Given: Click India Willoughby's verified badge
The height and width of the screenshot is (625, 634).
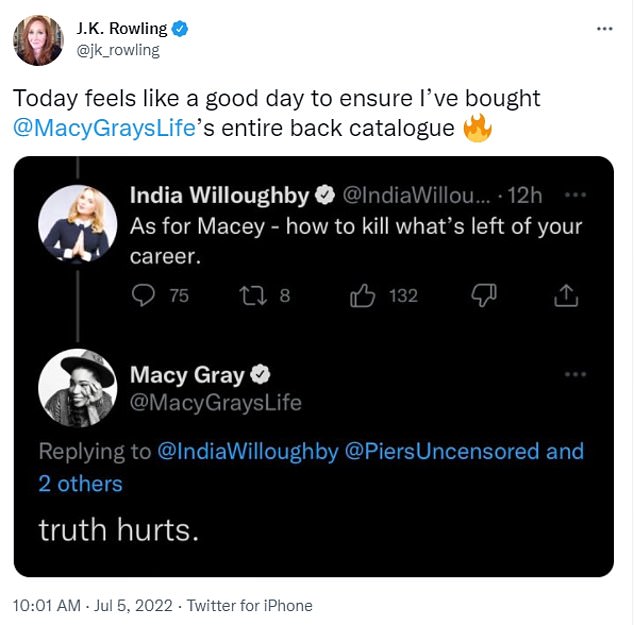Looking at the screenshot, I should coord(325,194).
